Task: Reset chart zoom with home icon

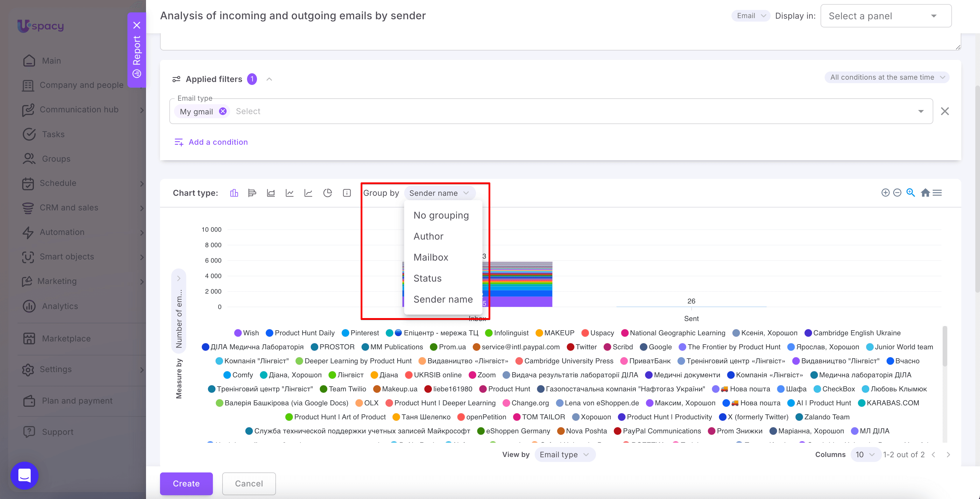Action: coord(925,193)
